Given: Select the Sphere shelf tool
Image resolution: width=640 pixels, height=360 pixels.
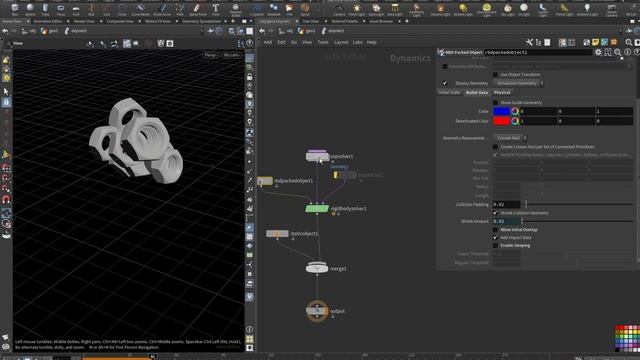Looking at the screenshot, I should tap(30, 9).
